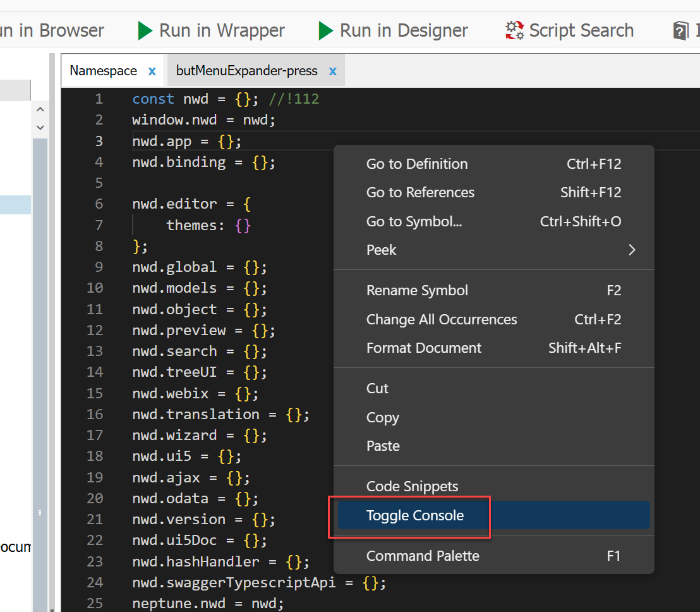The width and height of the screenshot is (700, 612).
Task: Click the 'nwd.swaggerTypescriptApi = {};' code line
Action: [259, 582]
